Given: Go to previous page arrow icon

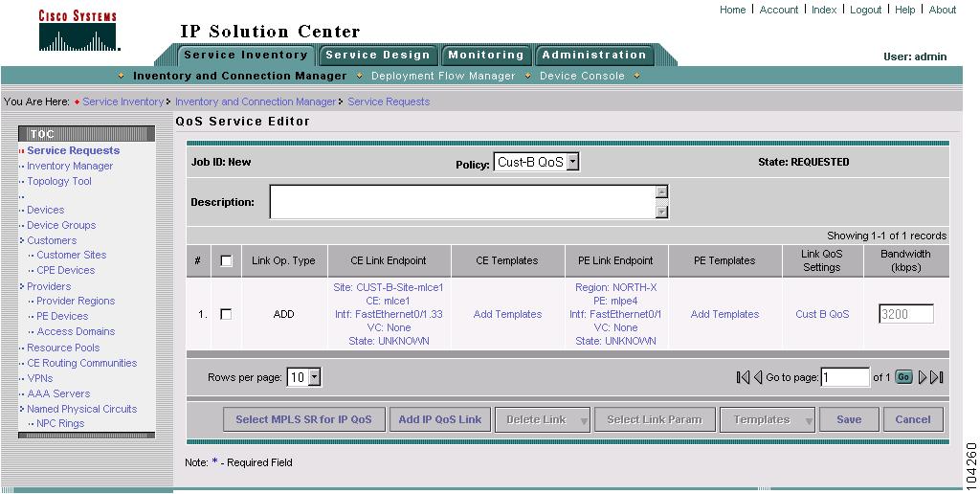Looking at the screenshot, I should click(758, 377).
